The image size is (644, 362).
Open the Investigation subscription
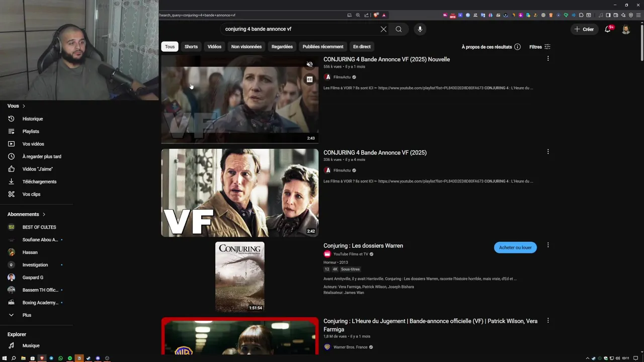click(x=36, y=265)
